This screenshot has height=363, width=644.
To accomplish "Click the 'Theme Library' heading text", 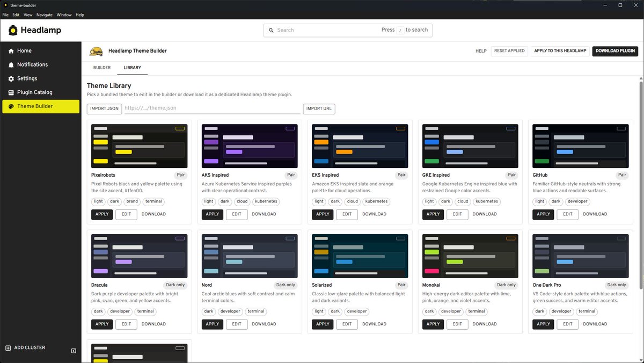I will [x=109, y=85].
